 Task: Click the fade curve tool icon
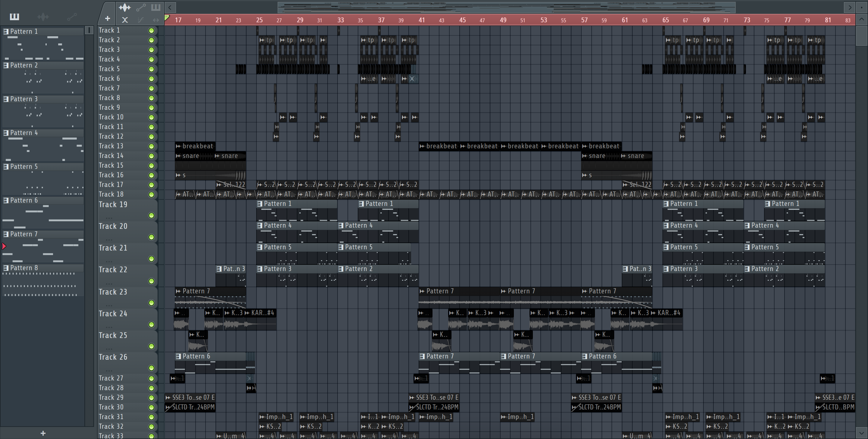click(x=141, y=20)
